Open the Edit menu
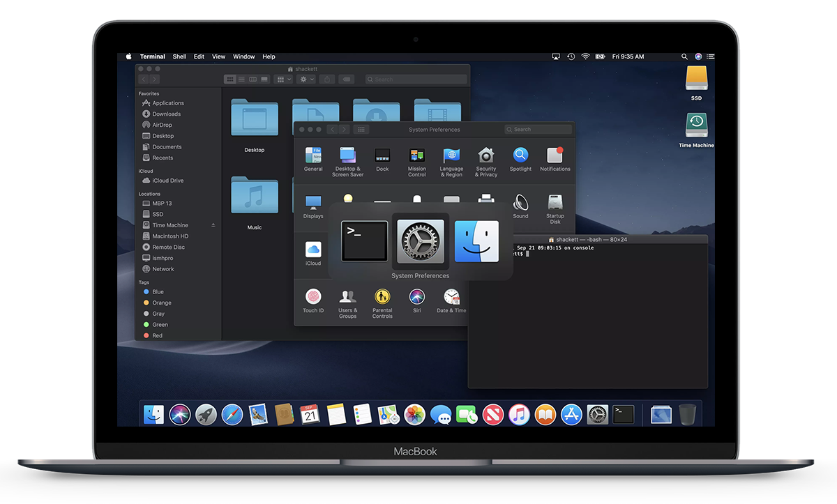Screen dimensions: 837x504 (199, 56)
